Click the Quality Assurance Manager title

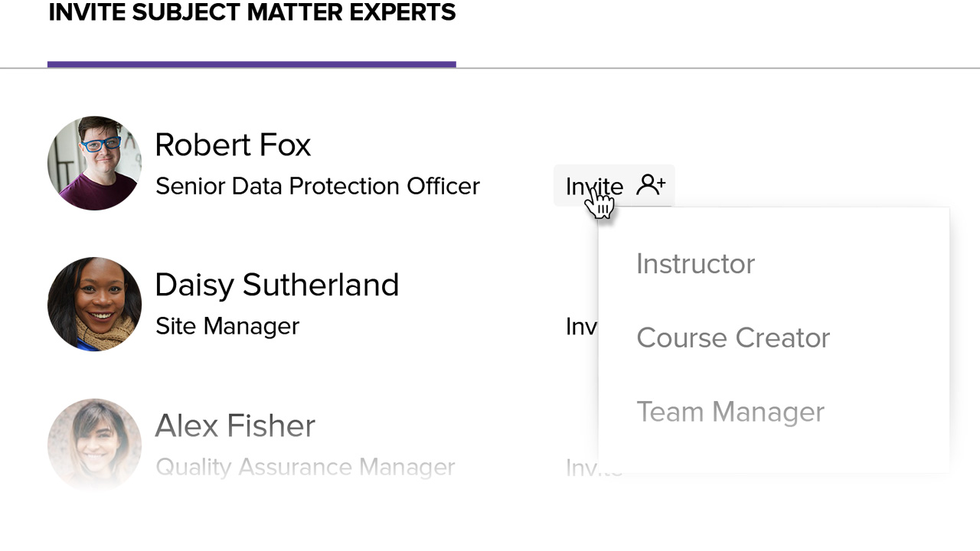click(305, 467)
